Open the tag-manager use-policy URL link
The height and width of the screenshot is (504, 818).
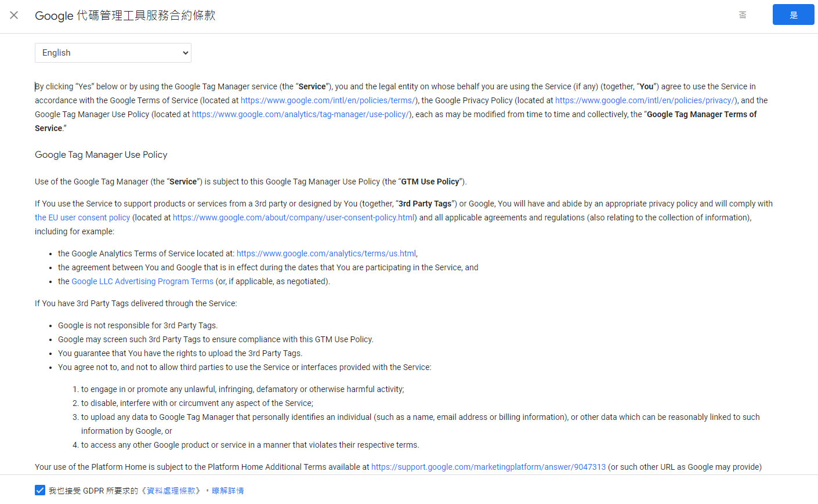301,114
